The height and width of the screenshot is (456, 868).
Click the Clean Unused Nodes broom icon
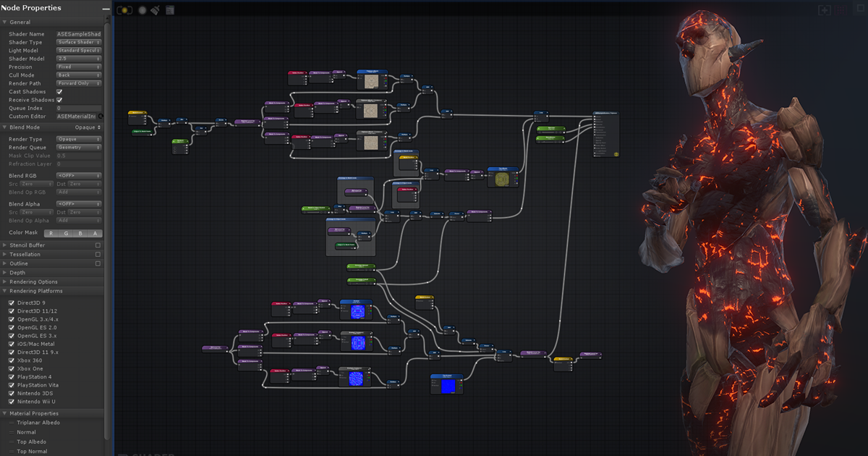[154, 10]
